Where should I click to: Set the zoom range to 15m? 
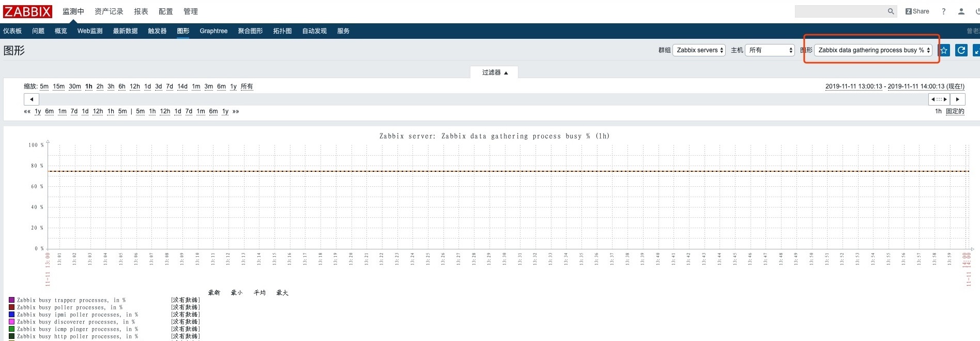(x=59, y=86)
